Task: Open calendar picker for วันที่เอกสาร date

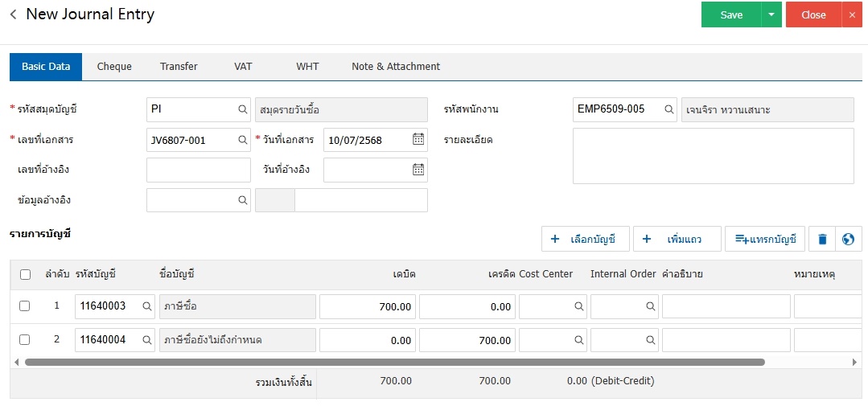Action: tap(418, 139)
